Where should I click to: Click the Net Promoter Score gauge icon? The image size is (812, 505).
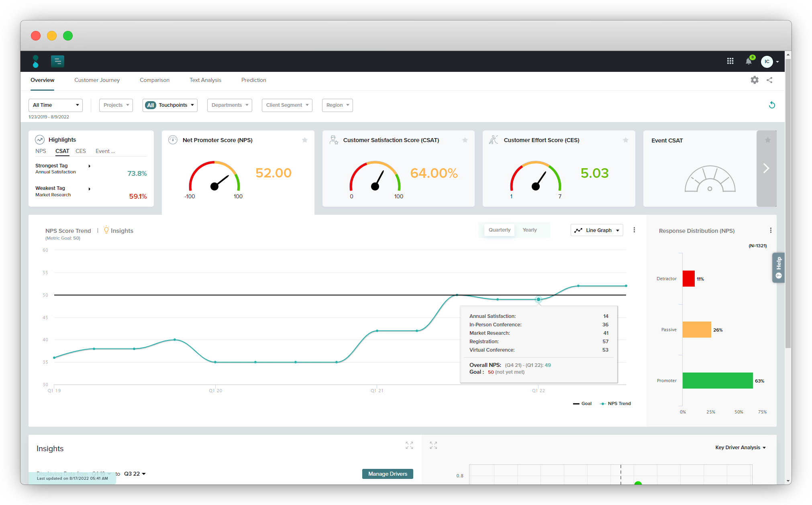pos(173,140)
